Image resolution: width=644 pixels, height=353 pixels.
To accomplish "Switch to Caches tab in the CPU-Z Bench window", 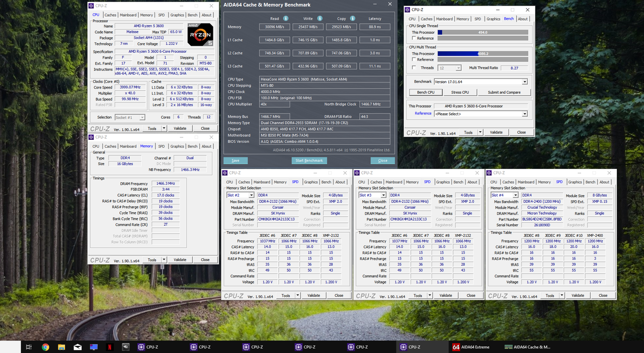I will click(427, 19).
